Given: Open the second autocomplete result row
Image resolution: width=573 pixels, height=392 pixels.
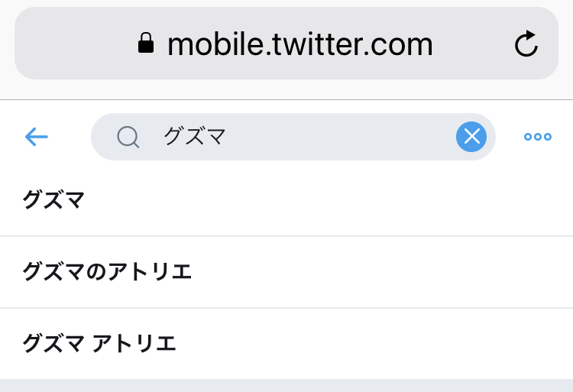Looking at the screenshot, I should pyautogui.click(x=286, y=271).
